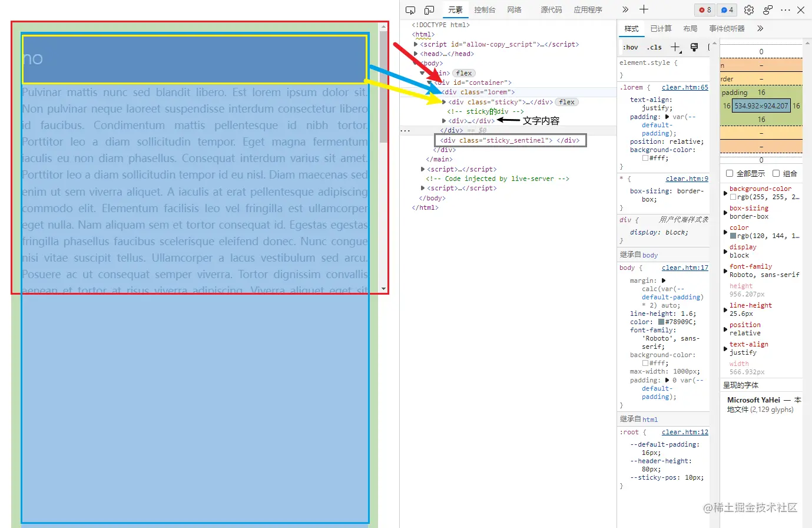Image resolution: width=812 pixels, height=528 pixels.
Task: Open the 网络 tab
Action: click(515, 10)
